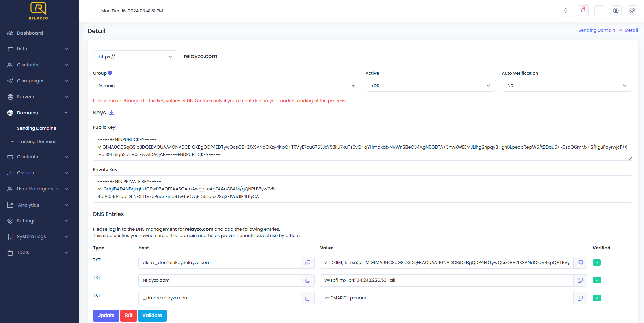This screenshot has height=323, width=644.
Task: Open Tracking Domains submenu item
Action: (36, 142)
